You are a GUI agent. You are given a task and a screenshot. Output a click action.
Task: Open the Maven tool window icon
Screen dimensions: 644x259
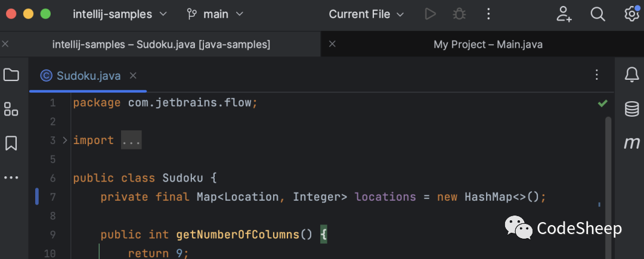[x=631, y=143]
